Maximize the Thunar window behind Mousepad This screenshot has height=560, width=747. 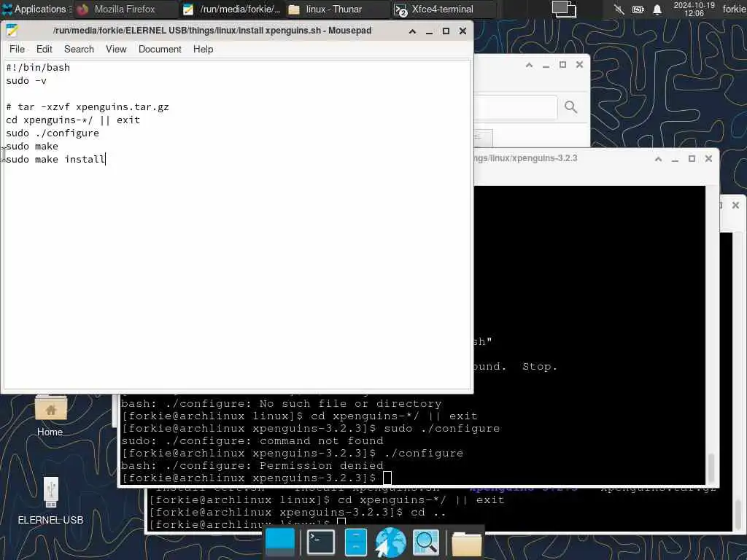pos(562,65)
